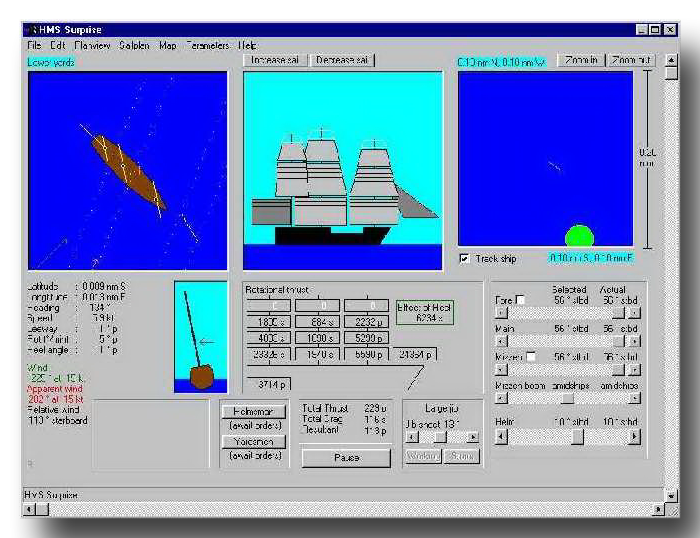Click the brown ship hull in plan view

click(x=129, y=171)
